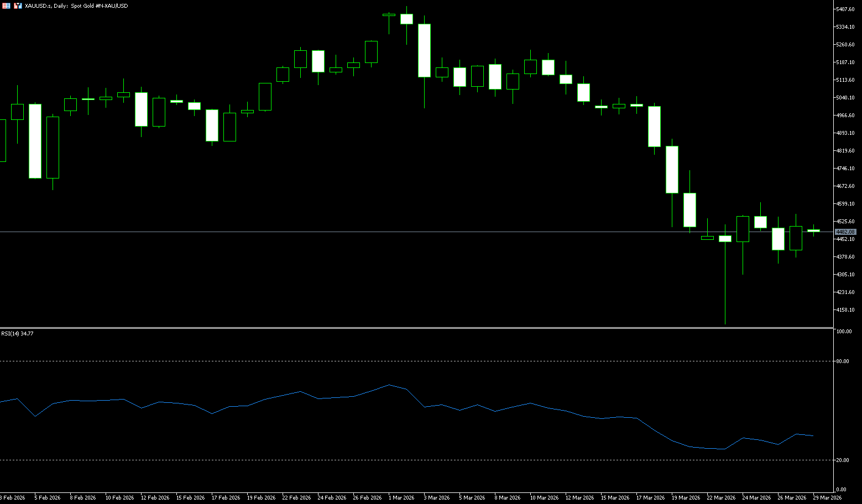The height and width of the screenshot is (504, 862).
Task: Click the 1 Mar 2026 date label
Action: click(401, 498)
